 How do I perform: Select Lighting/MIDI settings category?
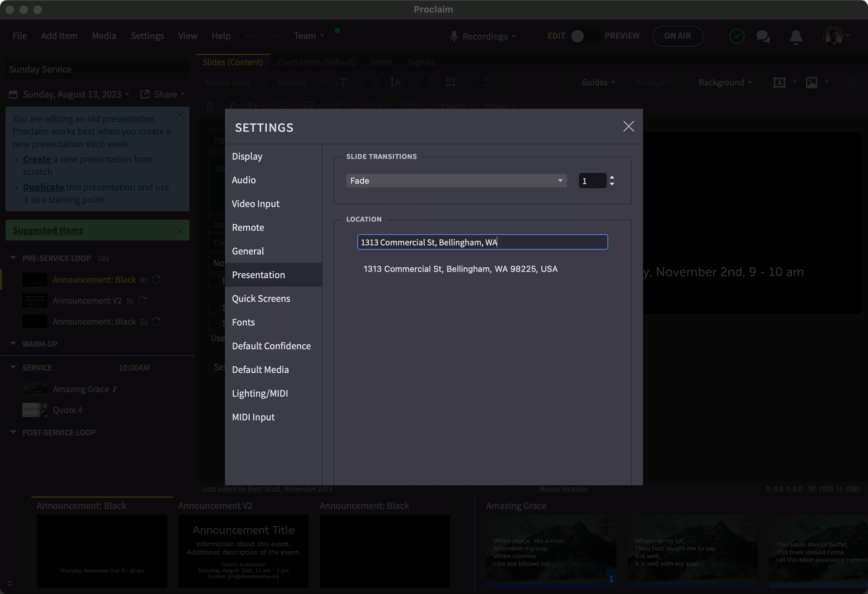click(273, 393)
